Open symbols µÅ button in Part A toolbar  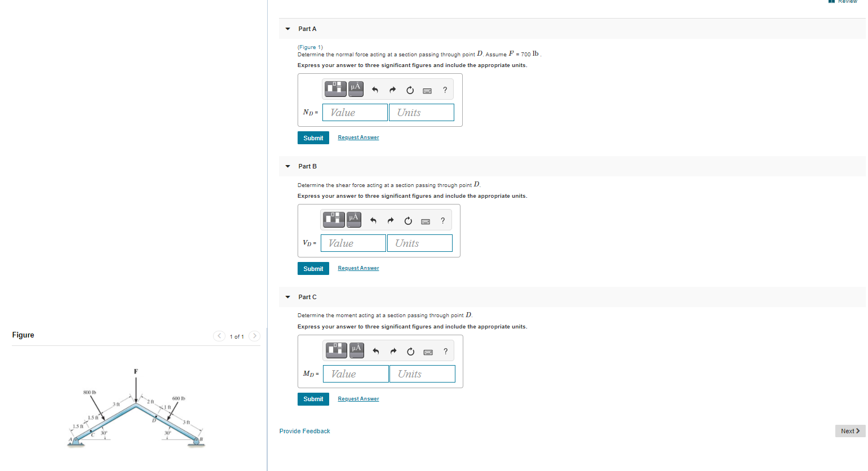[x=356, y=89]
